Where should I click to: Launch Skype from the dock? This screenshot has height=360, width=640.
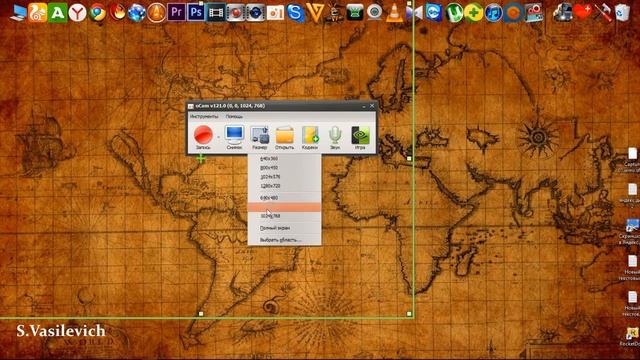(x=295, y=13)
